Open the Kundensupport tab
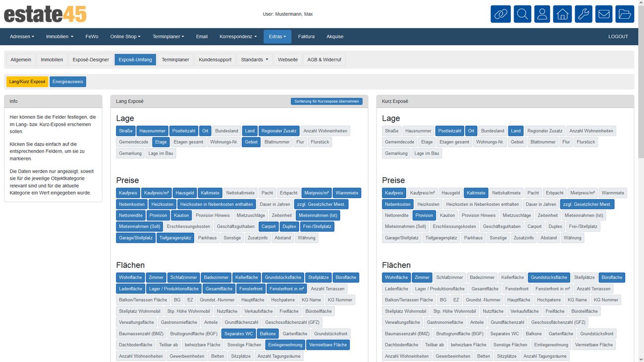This screenshot has width=644, height=362. 215,59
